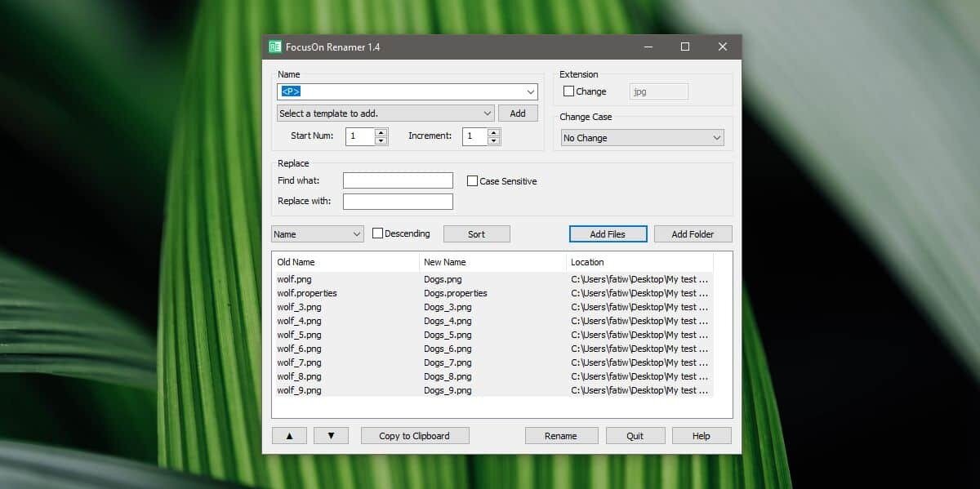Click into the Find what text field

[398, 180]
